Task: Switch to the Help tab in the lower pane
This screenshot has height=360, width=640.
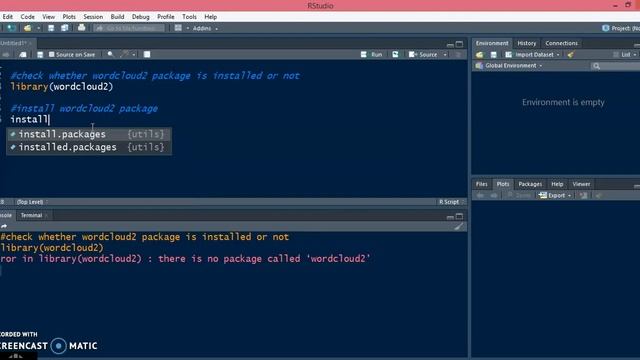Action: click(557, 184)
